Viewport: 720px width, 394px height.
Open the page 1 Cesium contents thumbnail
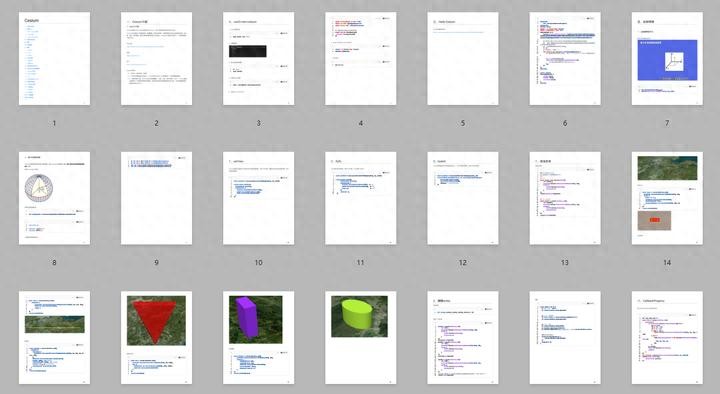pyautogui.click(x=54, y=59)
